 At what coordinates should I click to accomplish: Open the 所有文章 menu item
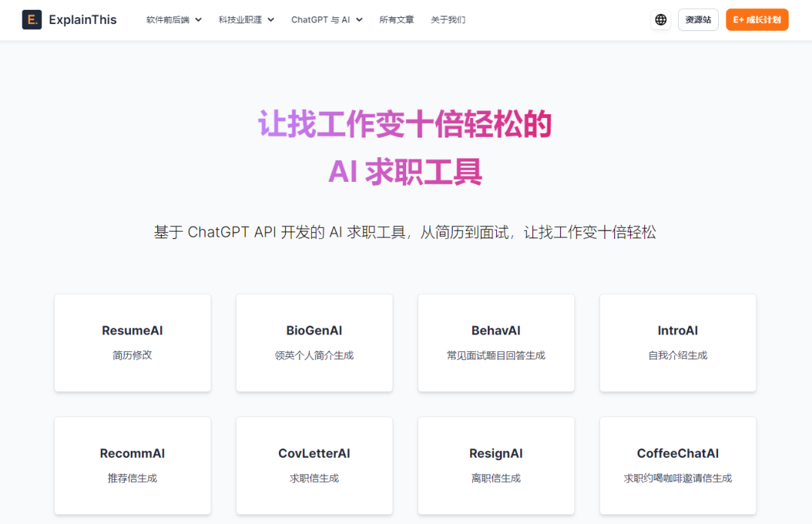pos(397,20)
